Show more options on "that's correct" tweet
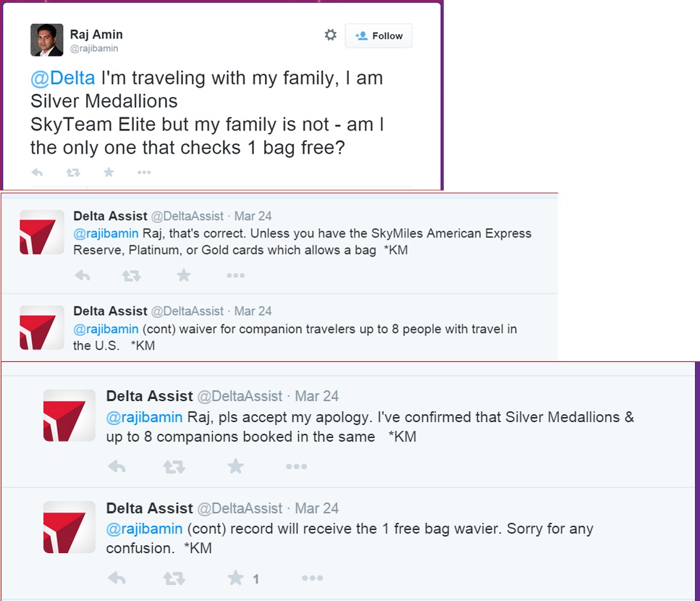The image size is (700, 601). pos(235,275)
